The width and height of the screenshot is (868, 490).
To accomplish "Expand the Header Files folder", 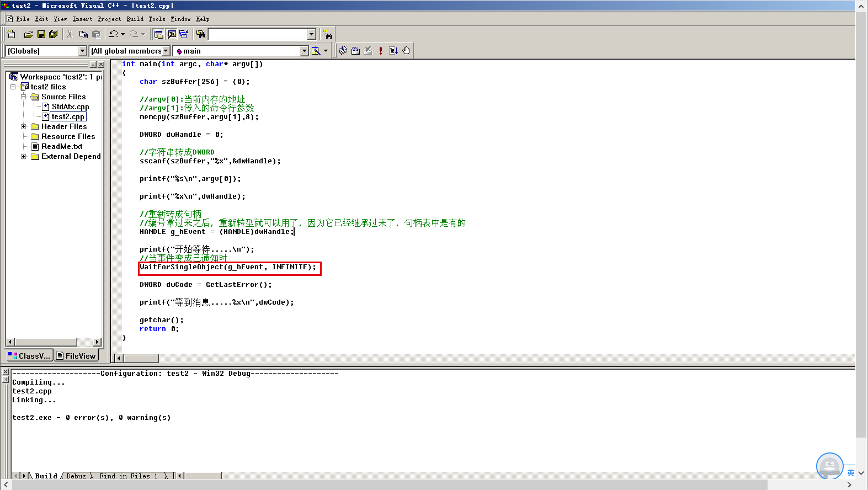I will click(24, 126).
